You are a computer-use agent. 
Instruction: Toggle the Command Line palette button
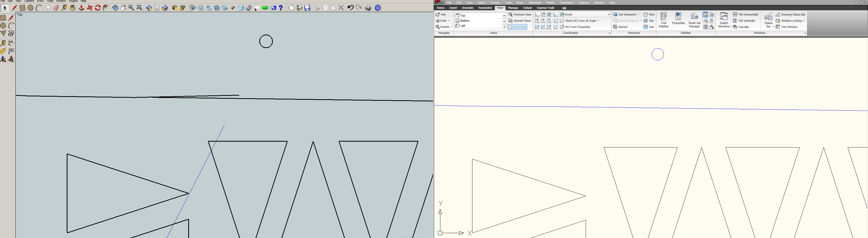pyautogui.click(x=705, y=14)
